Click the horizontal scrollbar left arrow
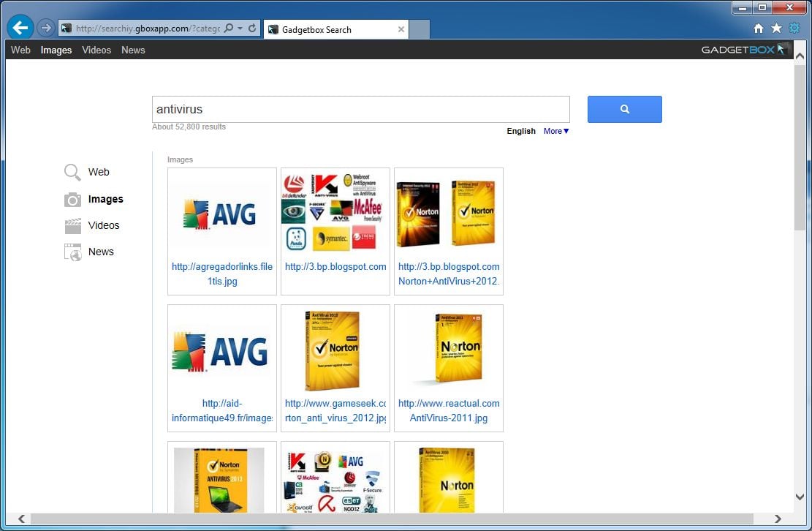The image size is (812, 531). point(21,519)
